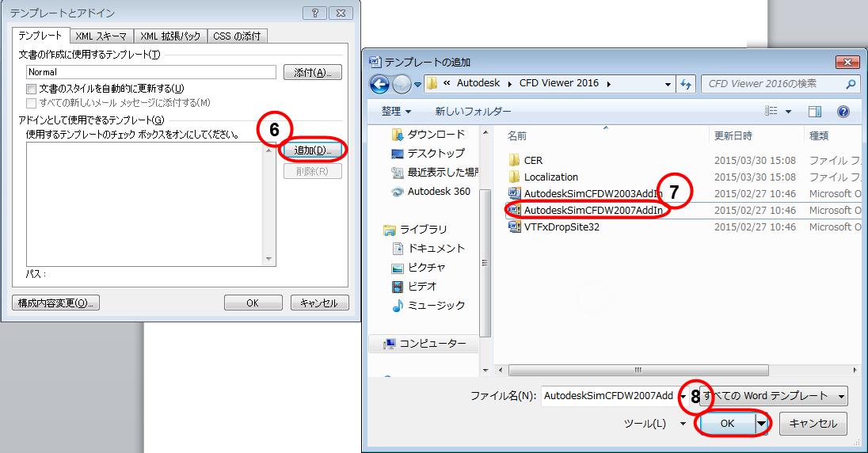Viewport: 868px width, 453px height.
Task: Expand the arrow after CFD Viewer 2016 breadcrumb
Action: (609, 84)
